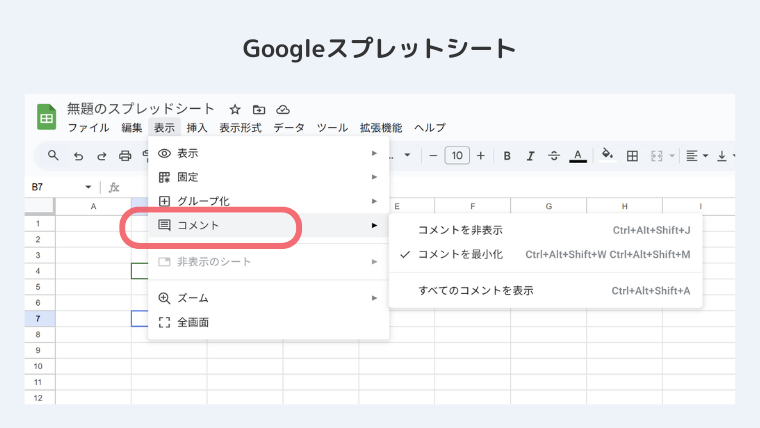Screen dimensions: 760x428
Task: Expand the 表示 submenu with eye icon
Action: (x=269, y=153)
